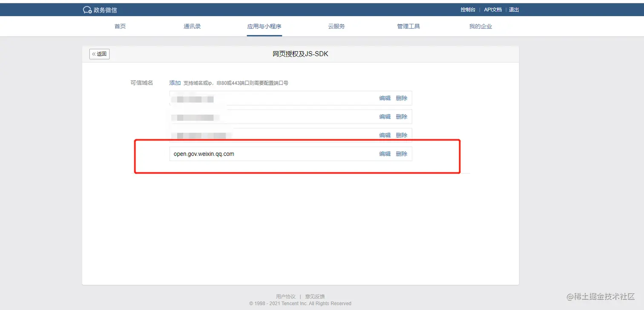This screenshot has height=310, width=644.
Task: Click 删除 on the third blurred domain row
Action: coord(402,135)
